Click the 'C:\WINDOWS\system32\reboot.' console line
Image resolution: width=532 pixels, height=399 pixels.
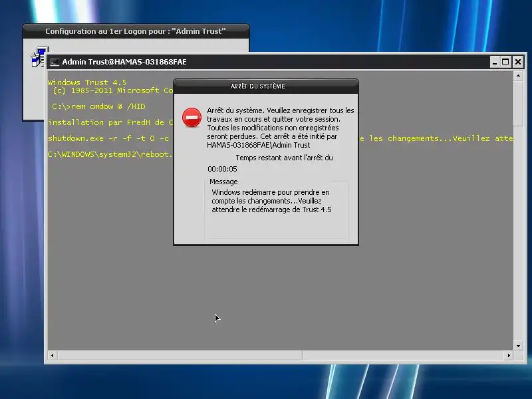pos(110,154)
